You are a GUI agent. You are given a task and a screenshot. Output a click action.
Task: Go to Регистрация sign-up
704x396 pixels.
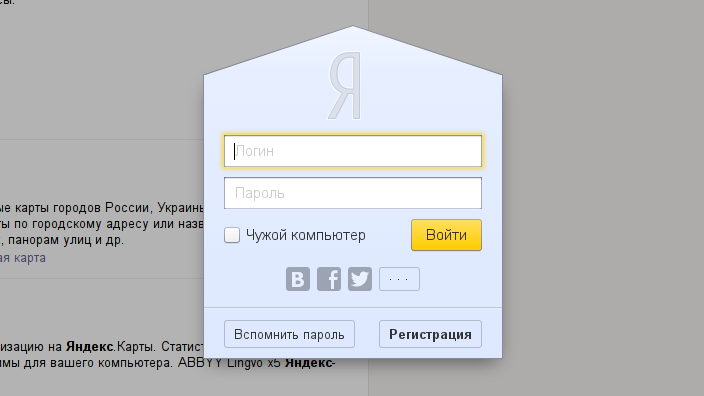click(430, 334)
